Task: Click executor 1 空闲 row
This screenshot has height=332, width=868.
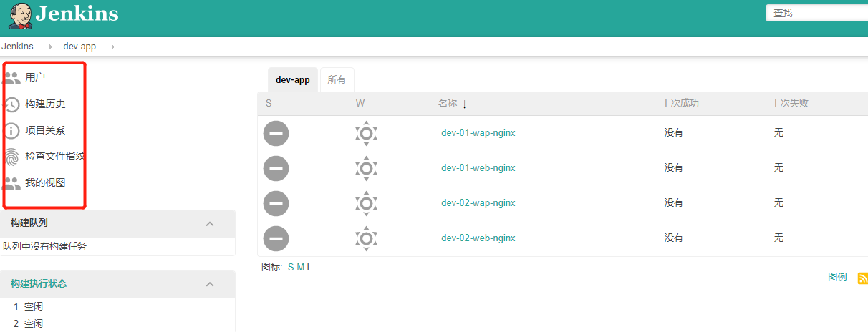Action: click(x=29, y=307)
